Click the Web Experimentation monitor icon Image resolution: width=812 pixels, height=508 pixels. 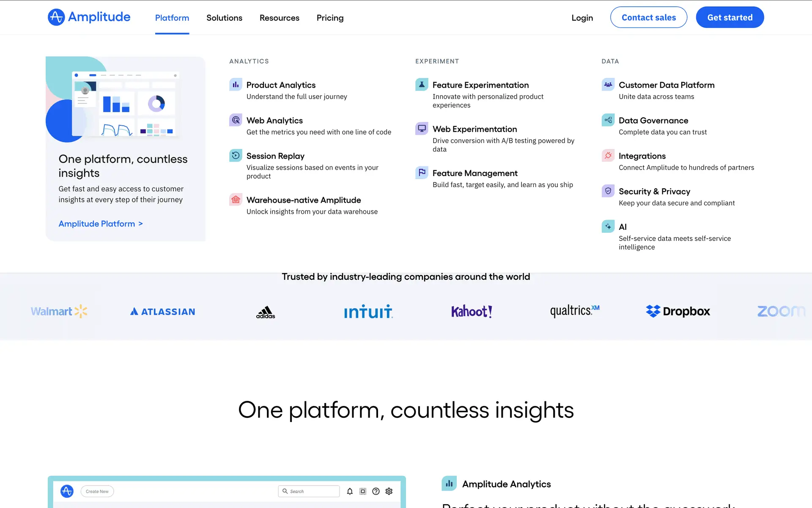422,129
